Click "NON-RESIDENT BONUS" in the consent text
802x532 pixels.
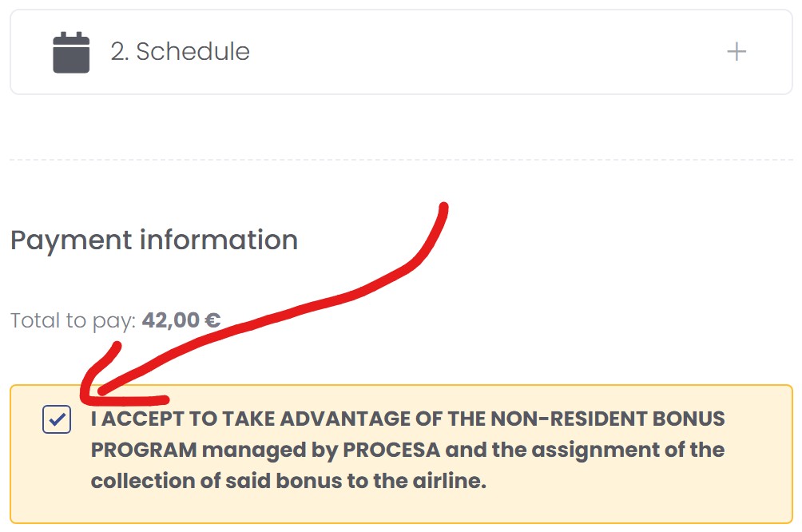tap(607, 419)
